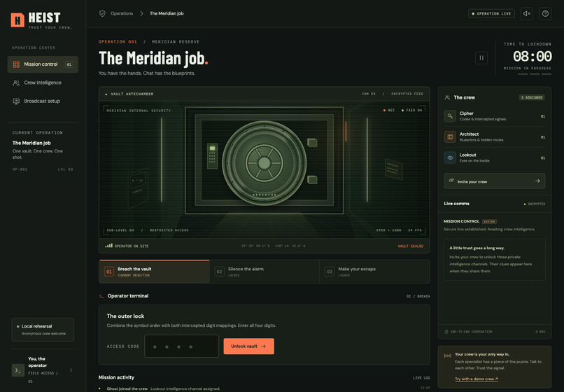The height and width of the screenshot is (392, 564).
Task: Click the MISSION CONTROL system tag
Action: [x=489, y=222]
